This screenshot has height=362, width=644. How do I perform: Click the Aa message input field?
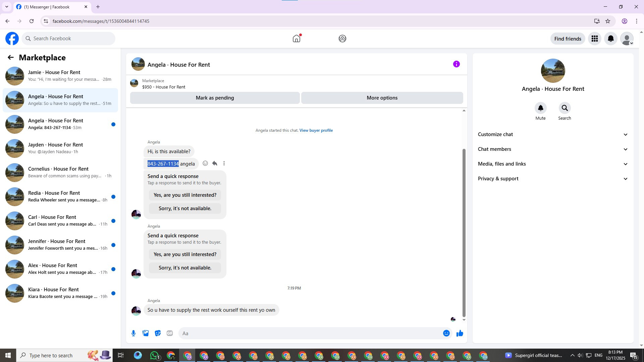(x=309, y=333)
